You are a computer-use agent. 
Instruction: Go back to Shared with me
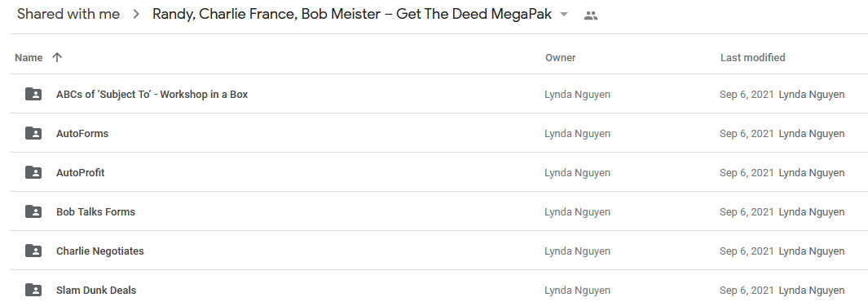[x=68, y=15]
